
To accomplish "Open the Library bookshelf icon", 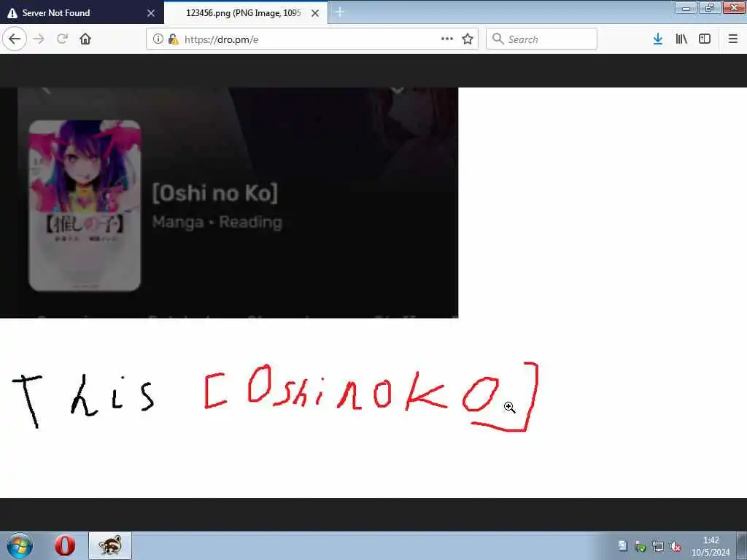I will 681,39.
